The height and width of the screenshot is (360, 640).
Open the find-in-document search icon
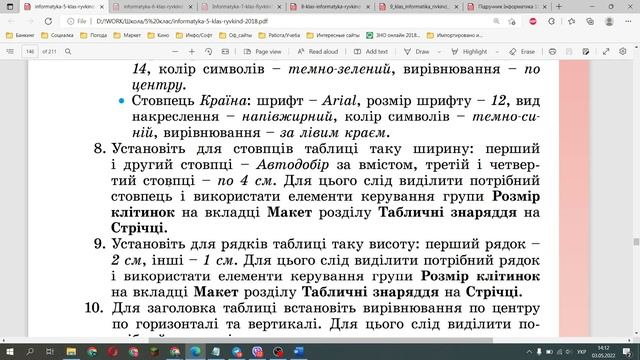pyautogui.click(x=68, y=52)
